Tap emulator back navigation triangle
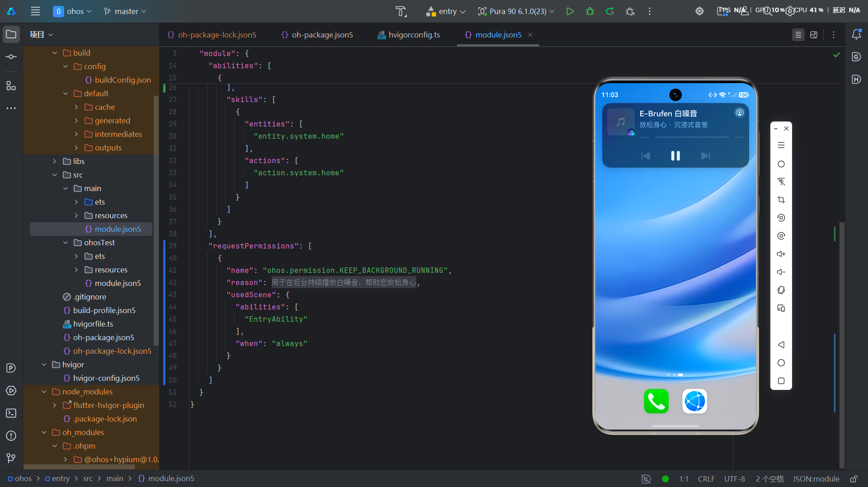Viewport: 868px width, 487px height. click(x=781, y=345)
